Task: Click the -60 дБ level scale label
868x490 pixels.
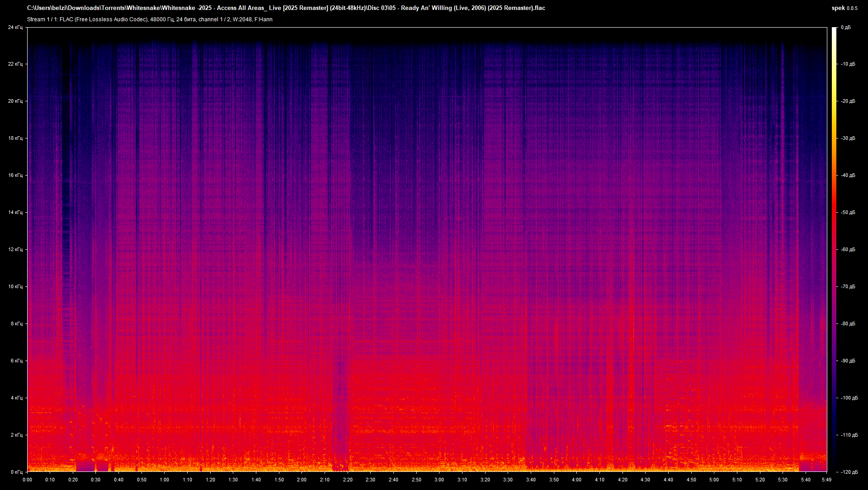Action: pos(848,249)
